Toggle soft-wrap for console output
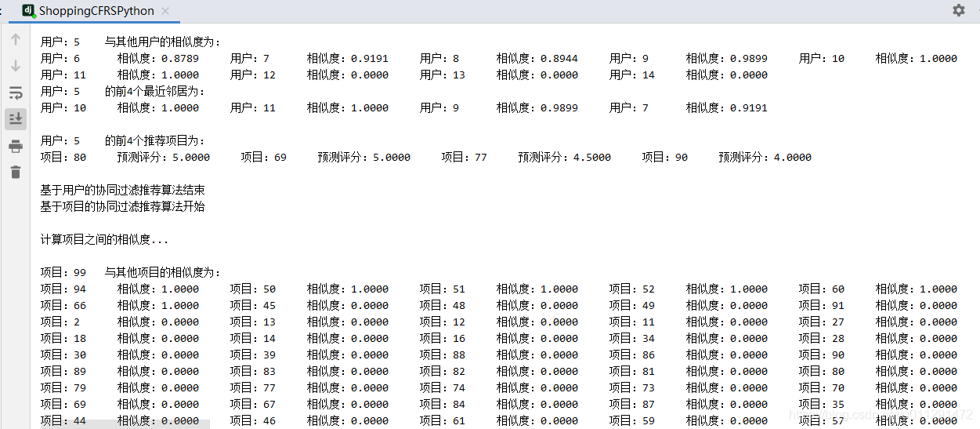 (x=16, y=93)
